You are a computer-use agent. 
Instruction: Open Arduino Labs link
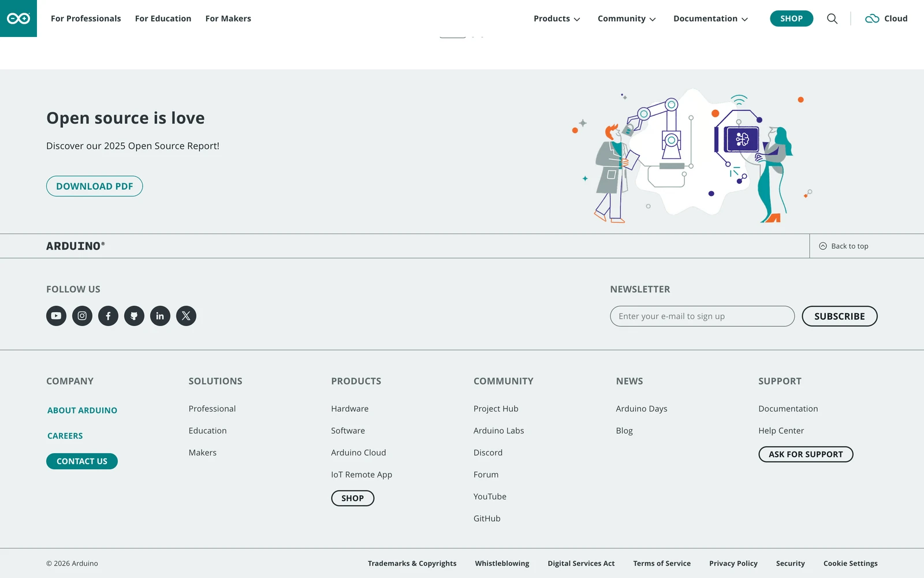499,431
